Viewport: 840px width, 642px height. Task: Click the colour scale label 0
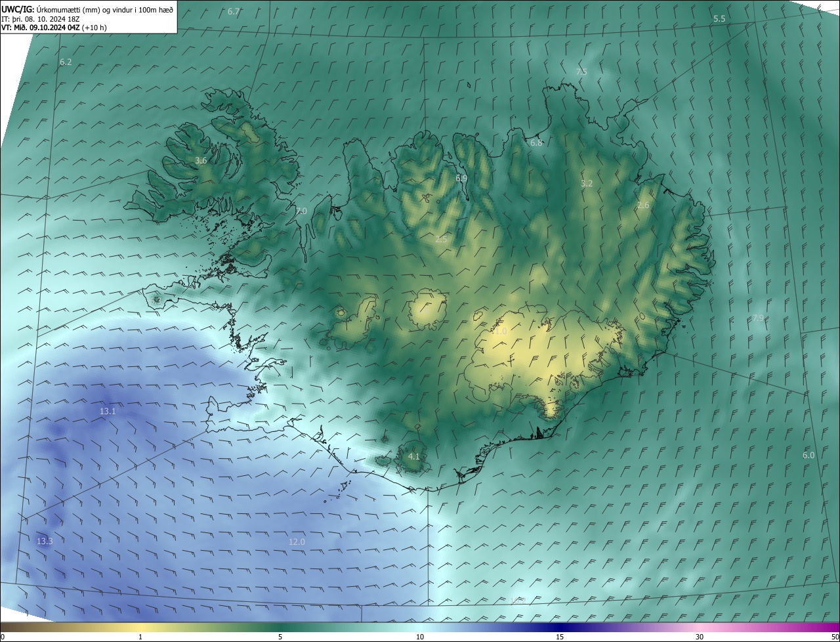(x=3, y=637)
